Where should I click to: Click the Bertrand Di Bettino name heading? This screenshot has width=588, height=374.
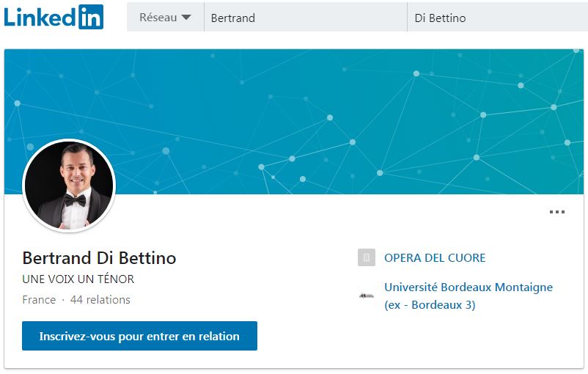(100, 258)
